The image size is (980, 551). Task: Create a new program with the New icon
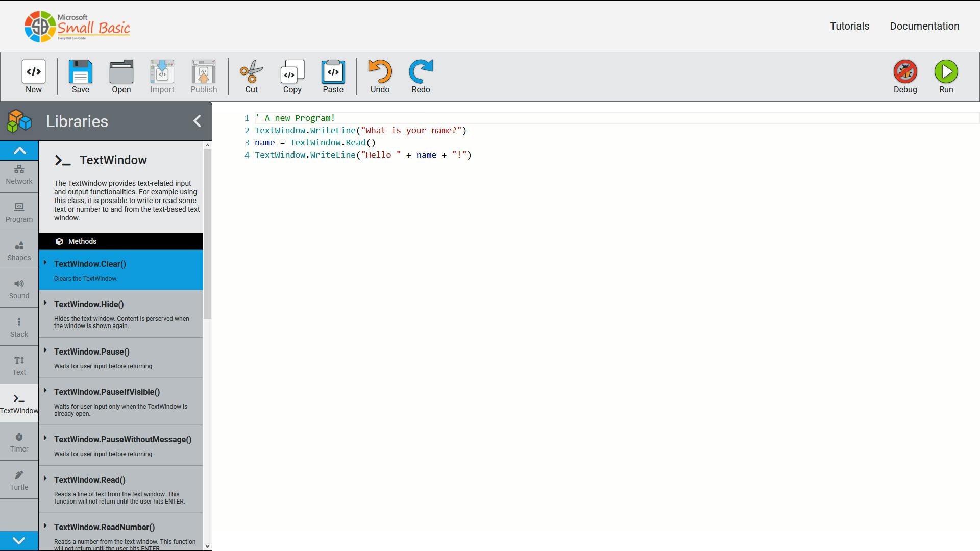[x=33, y=76]
